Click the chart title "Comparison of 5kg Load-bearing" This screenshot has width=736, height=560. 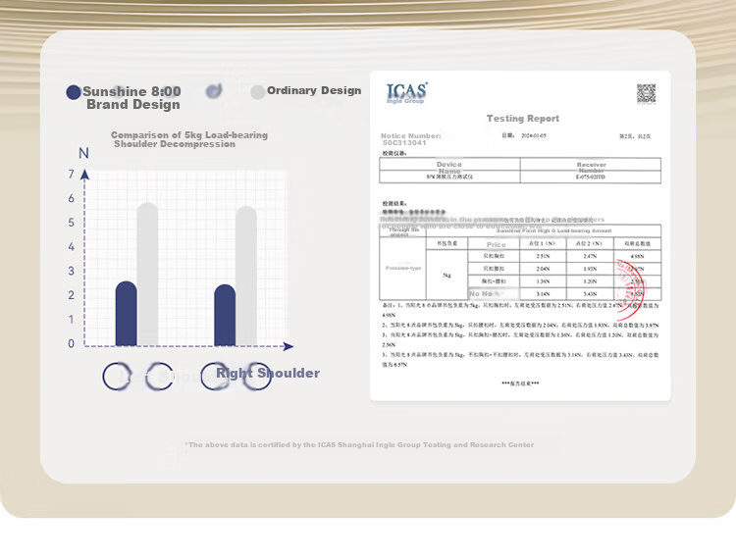pyautogui.click(x=189, y=134)
